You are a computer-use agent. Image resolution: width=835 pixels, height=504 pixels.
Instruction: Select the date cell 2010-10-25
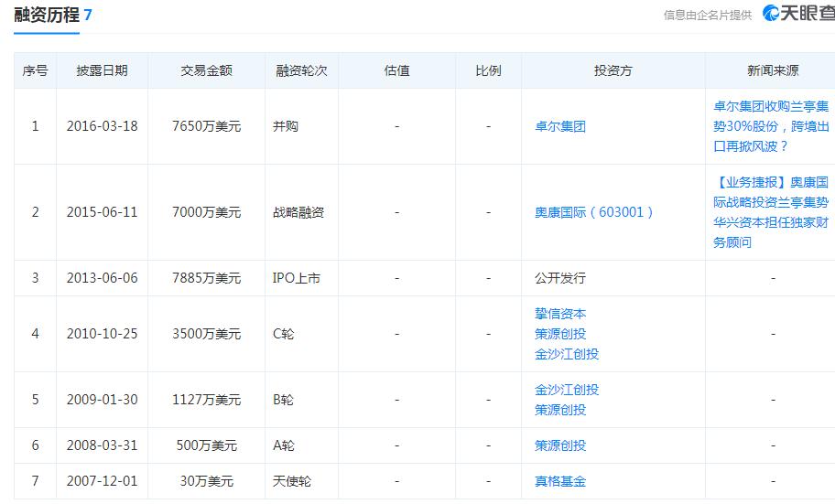click(102, 334)
